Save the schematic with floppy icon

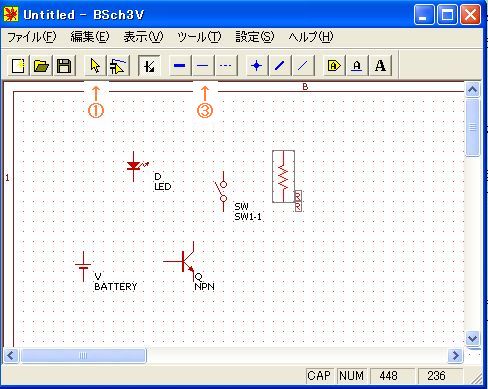pos(64,66)
